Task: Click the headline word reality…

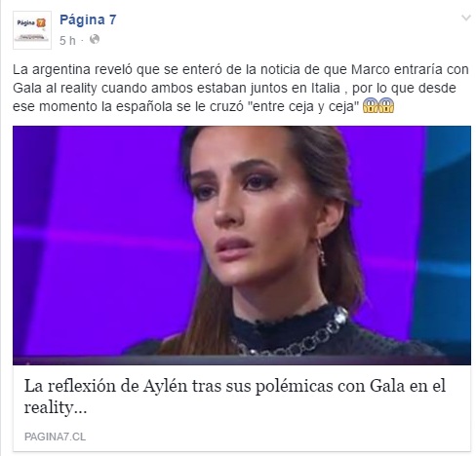Action: click(56, 407)
